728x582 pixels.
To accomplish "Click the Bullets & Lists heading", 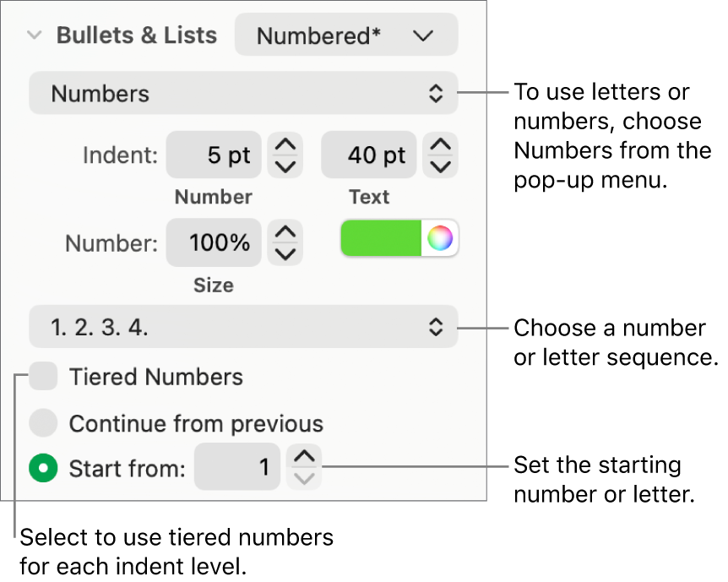I will coord(135,35).
